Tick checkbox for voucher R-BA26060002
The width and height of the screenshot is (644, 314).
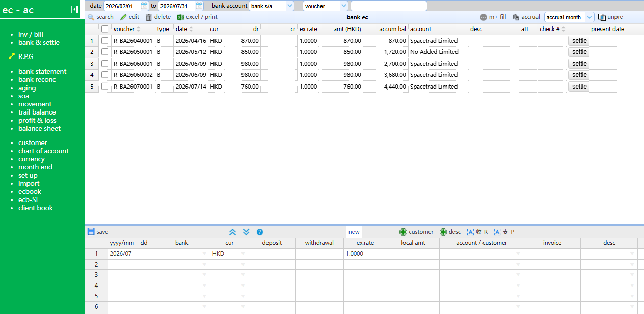pyautogui.click(x=105, y=75)
